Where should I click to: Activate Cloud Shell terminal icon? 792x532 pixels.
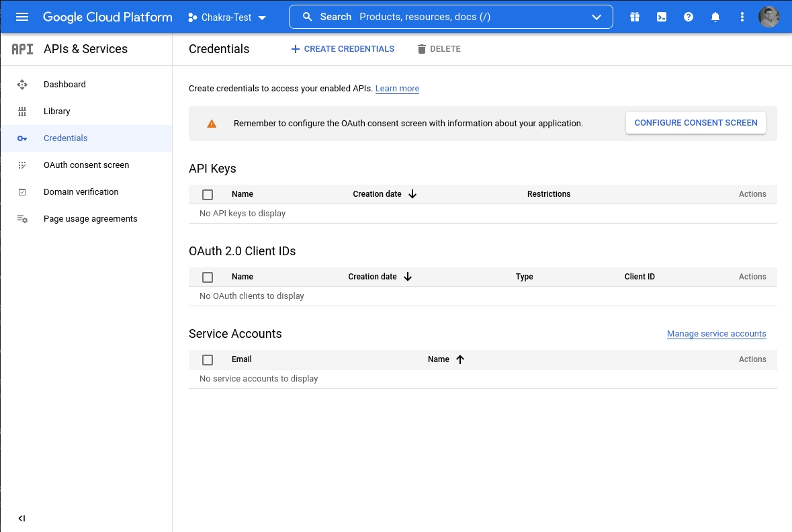coord(662,17)
